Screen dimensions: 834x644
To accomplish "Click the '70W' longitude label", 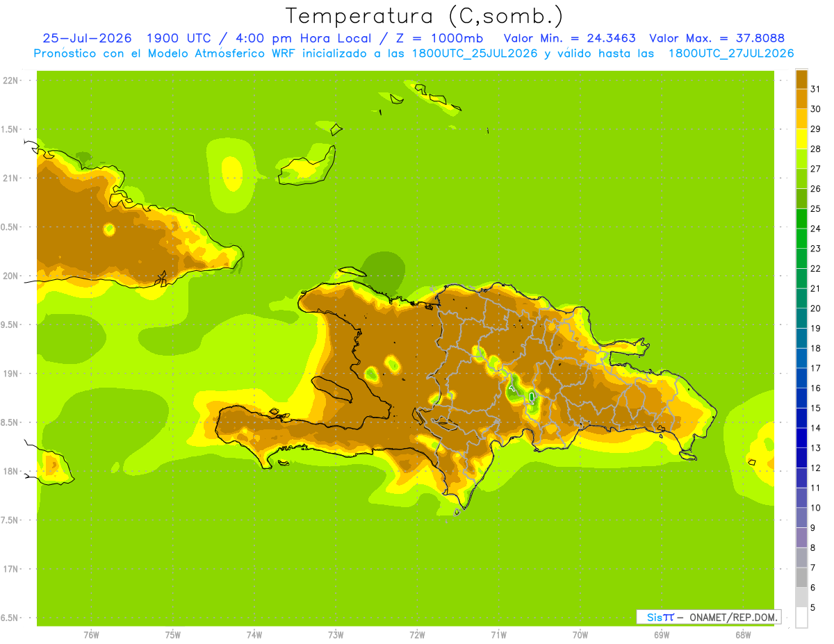I will pos(580,635).
